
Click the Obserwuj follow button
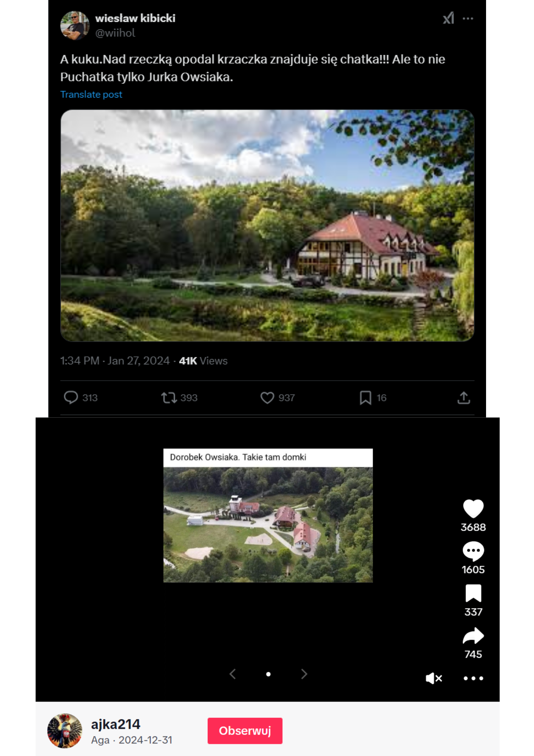click(x=245, y=731)
